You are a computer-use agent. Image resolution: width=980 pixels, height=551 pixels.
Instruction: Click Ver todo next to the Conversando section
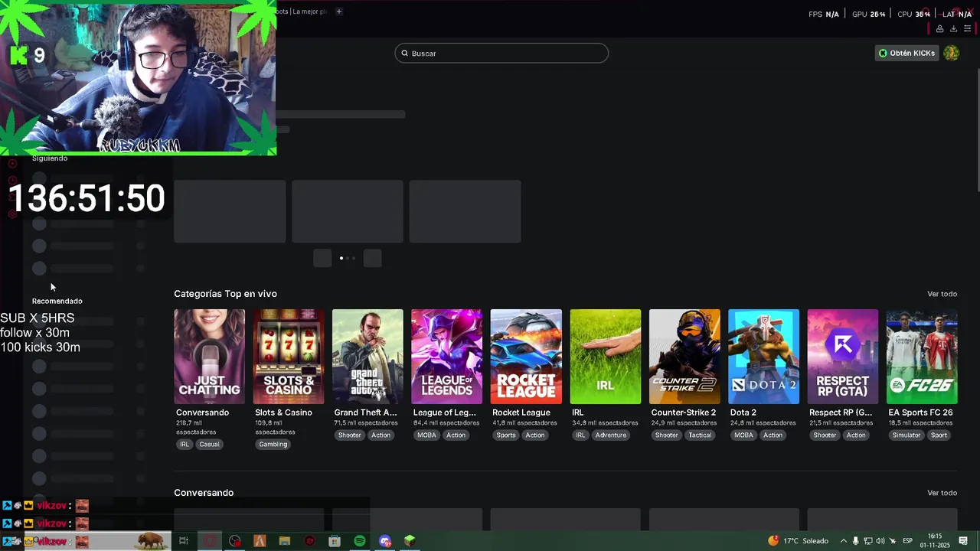pyautogui.click(x=942, y=493)
